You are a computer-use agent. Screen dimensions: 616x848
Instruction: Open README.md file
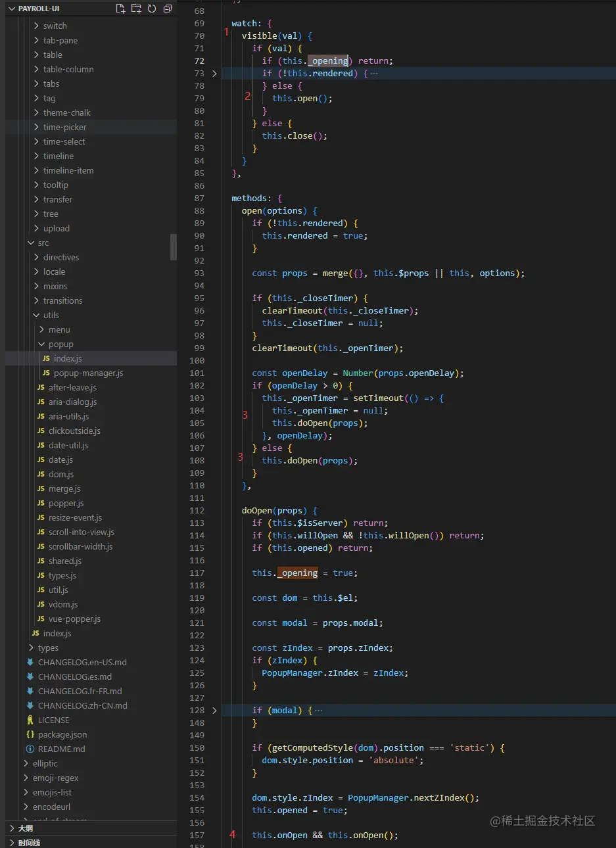tap(62, 749)
